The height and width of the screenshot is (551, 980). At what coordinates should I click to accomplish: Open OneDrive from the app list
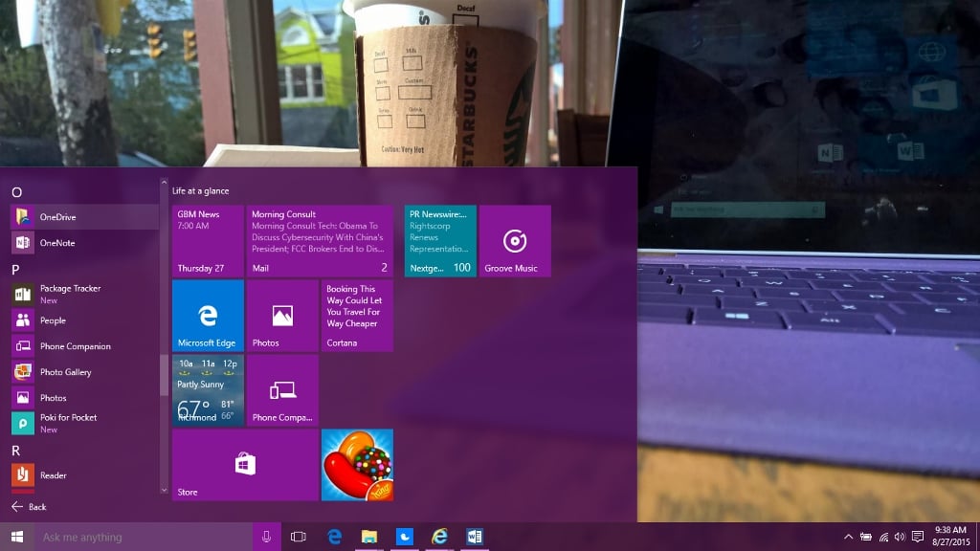84,217
